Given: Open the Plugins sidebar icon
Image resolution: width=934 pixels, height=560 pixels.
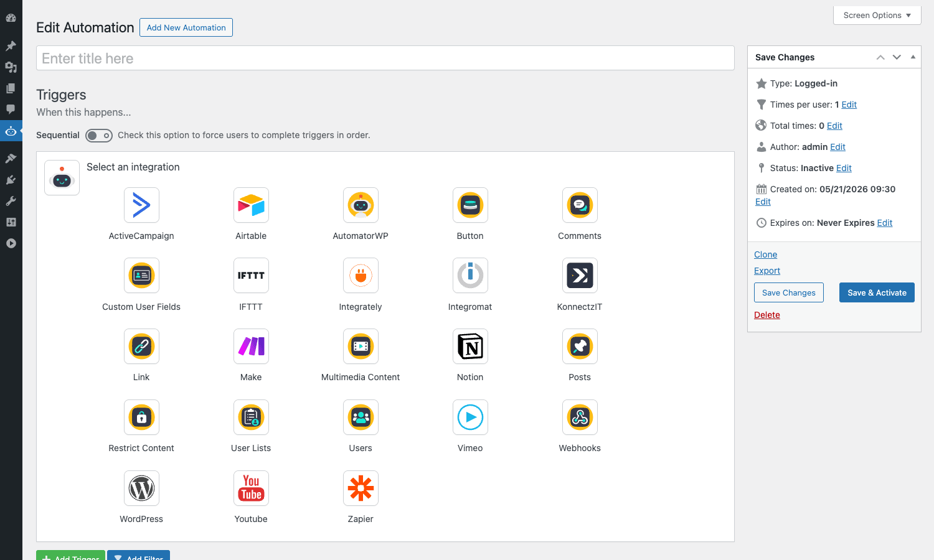Looking at the screenshot, I should 11,180.
